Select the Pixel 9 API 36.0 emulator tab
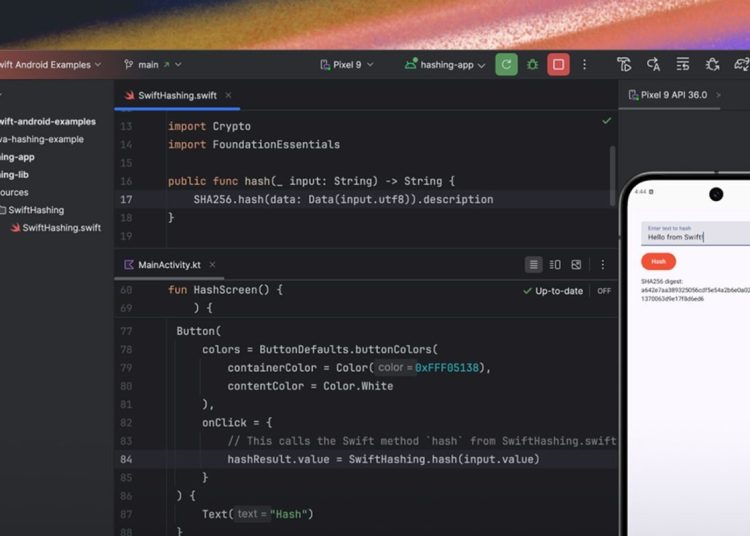Image resolution: width=750 pixels, height=536 pixels. pyautogui.click(x=672, y=96)
